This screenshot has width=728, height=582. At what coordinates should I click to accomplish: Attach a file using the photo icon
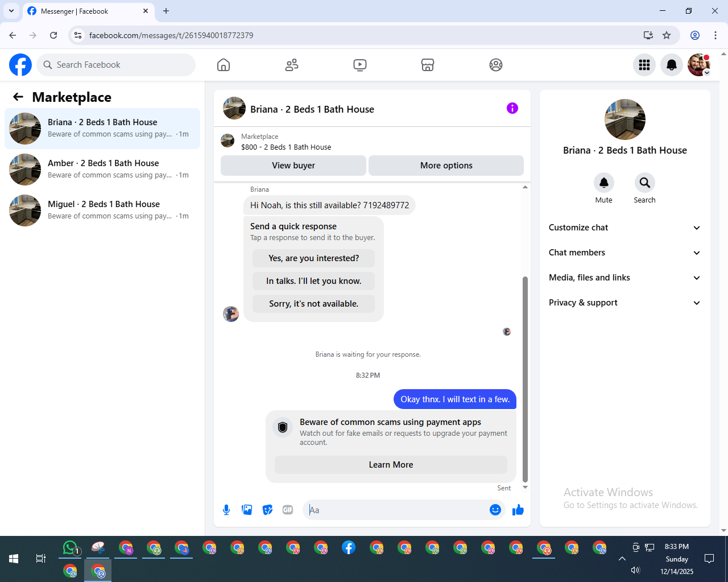[247, 510]
